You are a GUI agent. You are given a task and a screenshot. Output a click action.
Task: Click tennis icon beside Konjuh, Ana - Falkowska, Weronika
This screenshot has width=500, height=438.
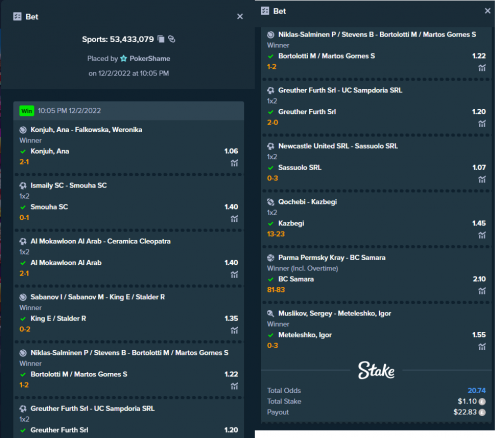[x=23, y=130]
